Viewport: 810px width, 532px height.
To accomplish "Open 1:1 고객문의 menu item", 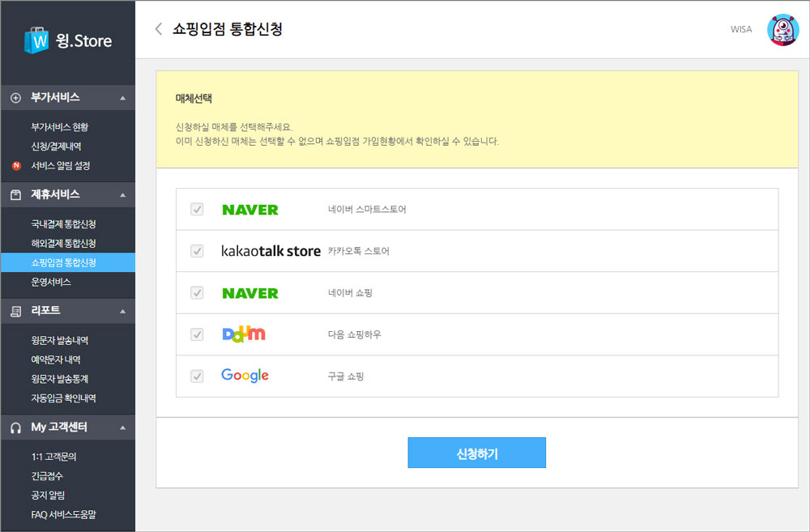I will pos(53,457).
